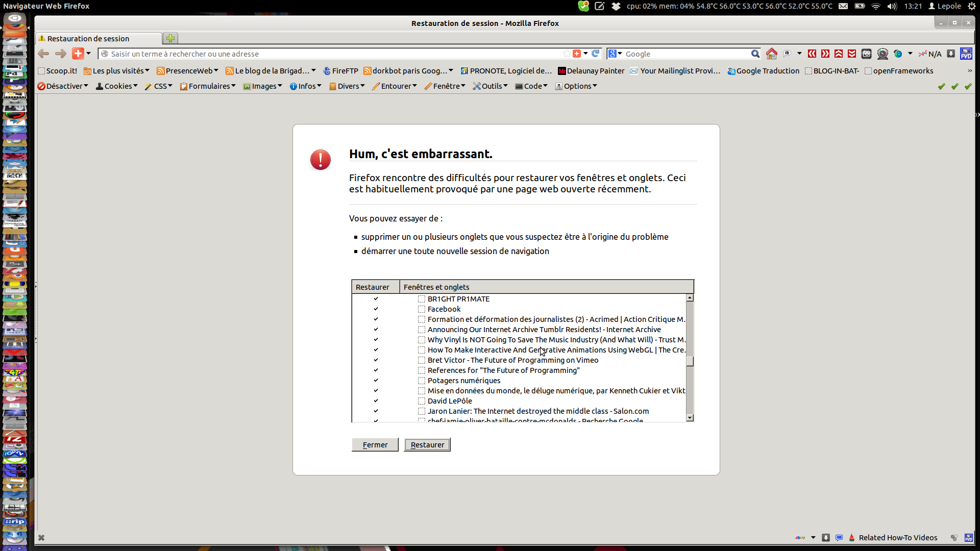Image resolution: width=980 pixels, height=551 pixels.
Task: Select the Restauration de session tab
Action: point(88,39)
